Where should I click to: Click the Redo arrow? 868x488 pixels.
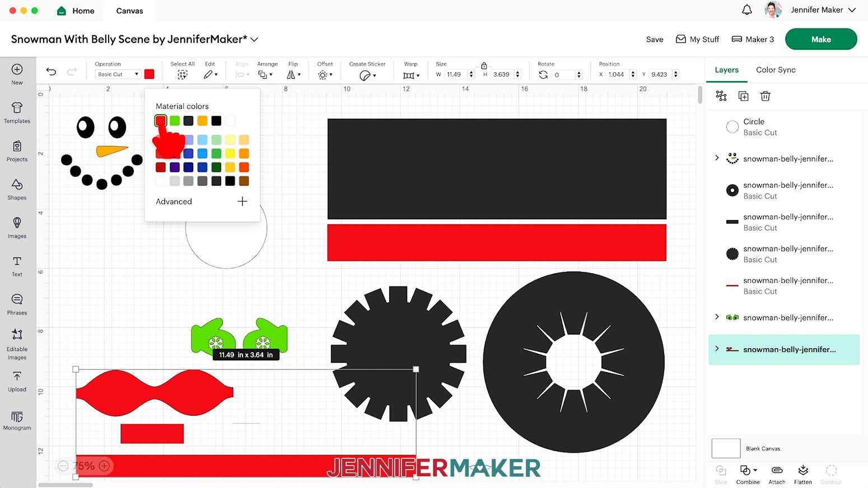tap(72, 71)
